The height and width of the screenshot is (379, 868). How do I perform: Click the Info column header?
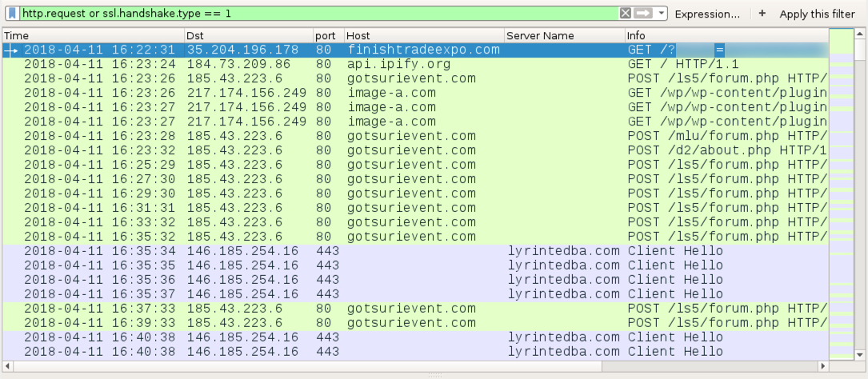point(727,36)
